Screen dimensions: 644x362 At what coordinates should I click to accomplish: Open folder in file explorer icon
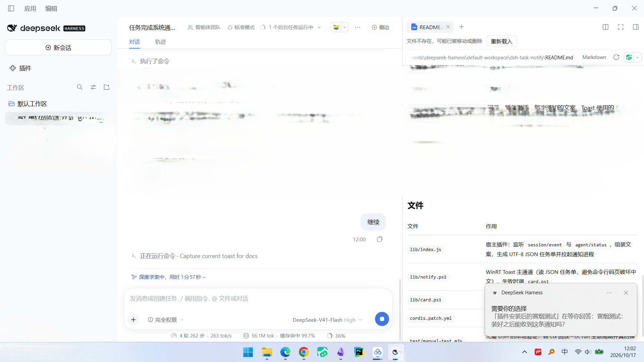[336, 27]
